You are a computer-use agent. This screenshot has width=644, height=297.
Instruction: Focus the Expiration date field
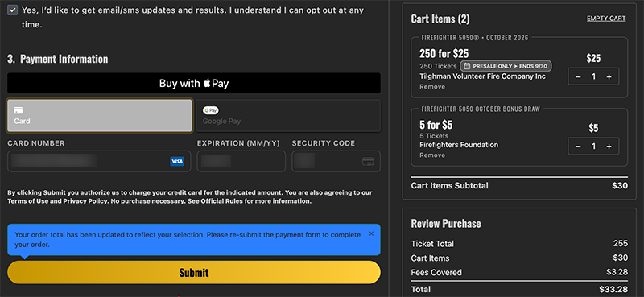241,161
